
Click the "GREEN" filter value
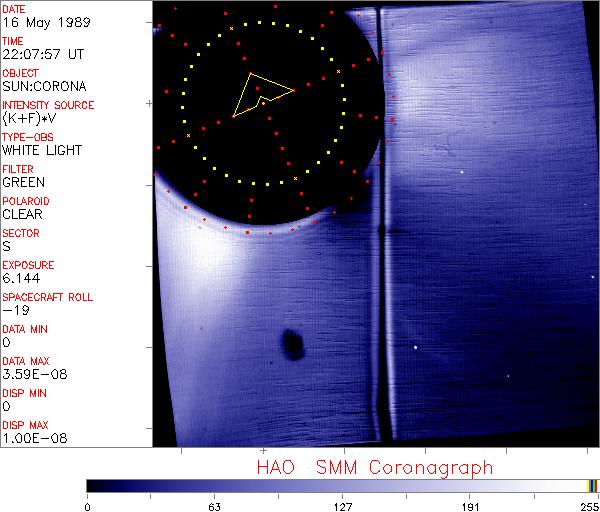[x=23, y=182]
